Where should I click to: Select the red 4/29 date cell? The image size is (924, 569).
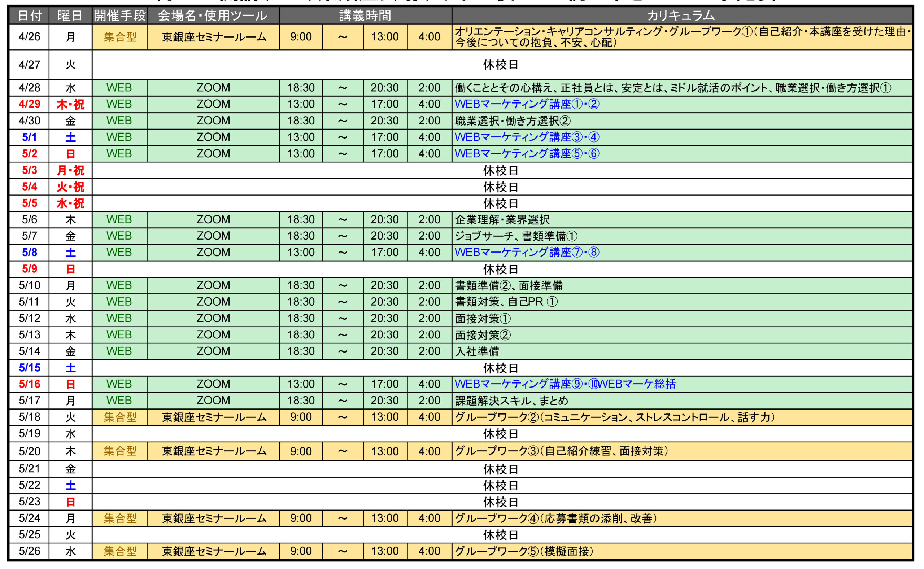29,104
